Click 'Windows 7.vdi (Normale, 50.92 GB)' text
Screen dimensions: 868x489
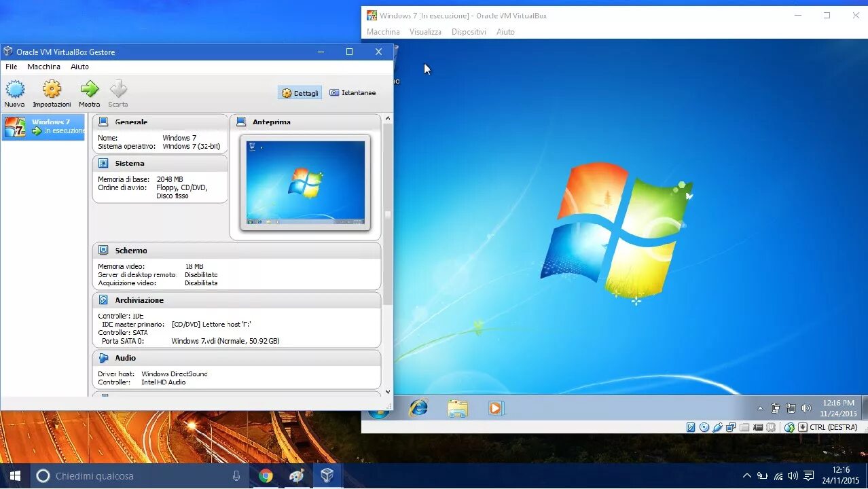pyautogui.click(x=225, y=341)
